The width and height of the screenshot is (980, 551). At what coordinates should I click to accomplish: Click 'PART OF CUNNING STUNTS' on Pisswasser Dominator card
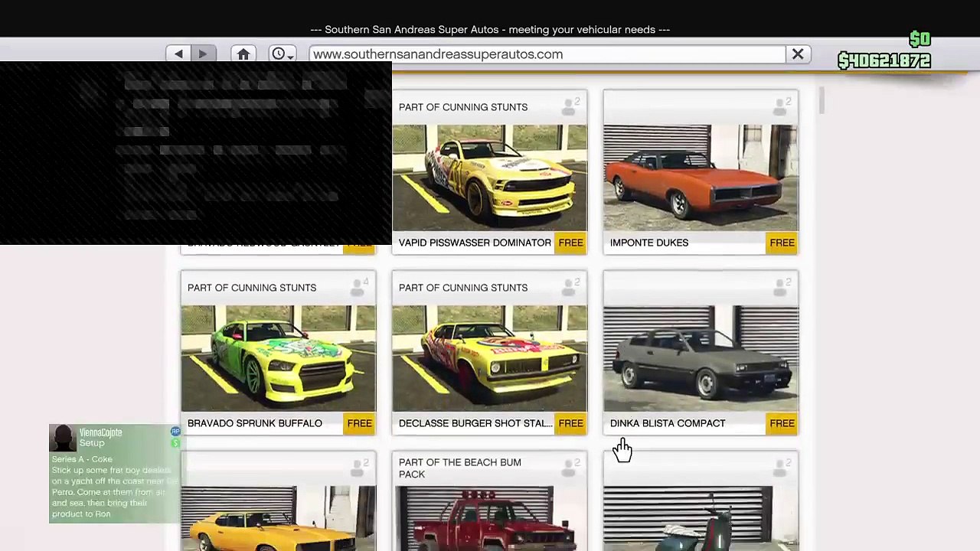click(x=463, y=107)
